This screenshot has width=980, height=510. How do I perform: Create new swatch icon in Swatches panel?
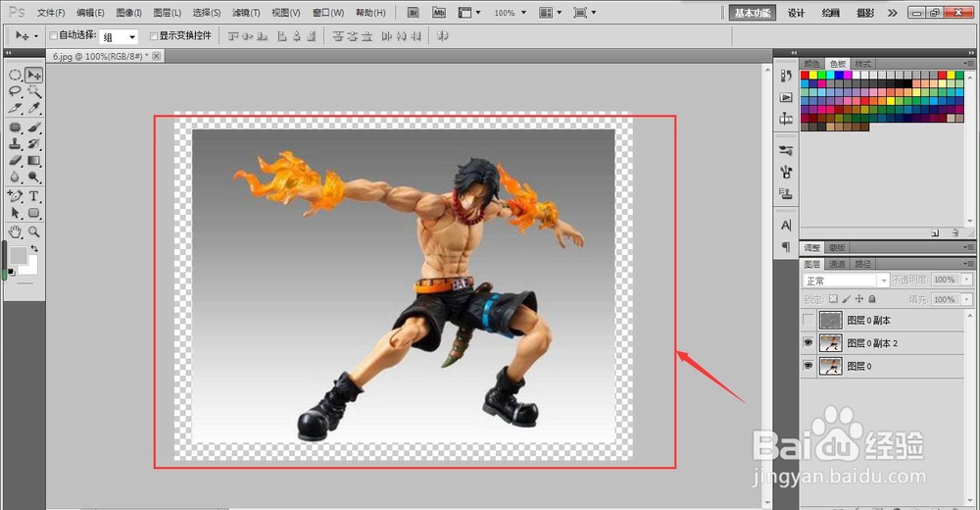(x=935, y=232)
